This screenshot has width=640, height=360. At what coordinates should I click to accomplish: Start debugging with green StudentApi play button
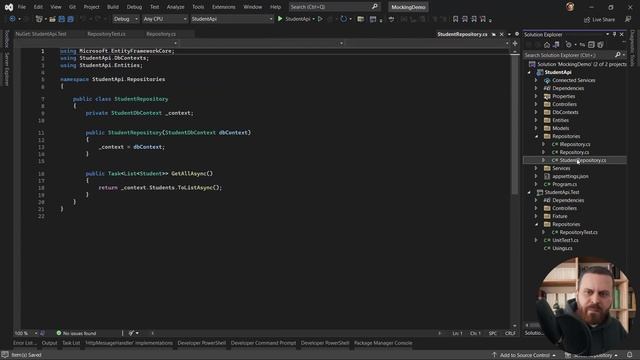click(x=280, y=19)
